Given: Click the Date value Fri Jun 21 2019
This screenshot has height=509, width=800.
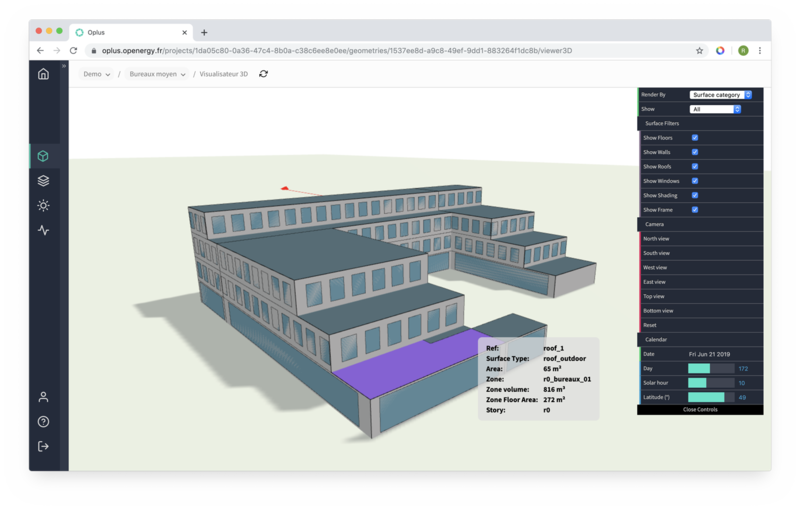Looking at the screenshot, I should (709, 354).
